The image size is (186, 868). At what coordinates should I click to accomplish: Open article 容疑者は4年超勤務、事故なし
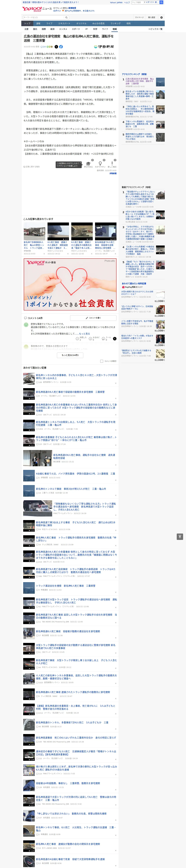(68, 783)
